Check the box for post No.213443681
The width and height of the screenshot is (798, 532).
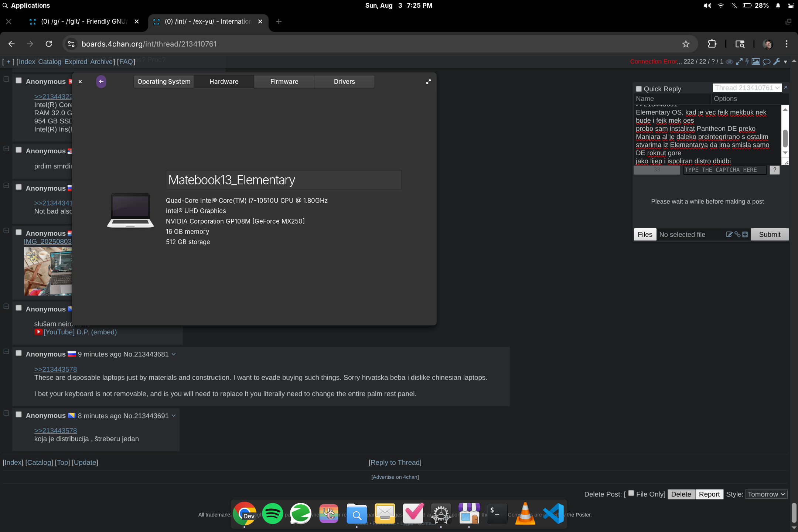[x=18, y=353]
